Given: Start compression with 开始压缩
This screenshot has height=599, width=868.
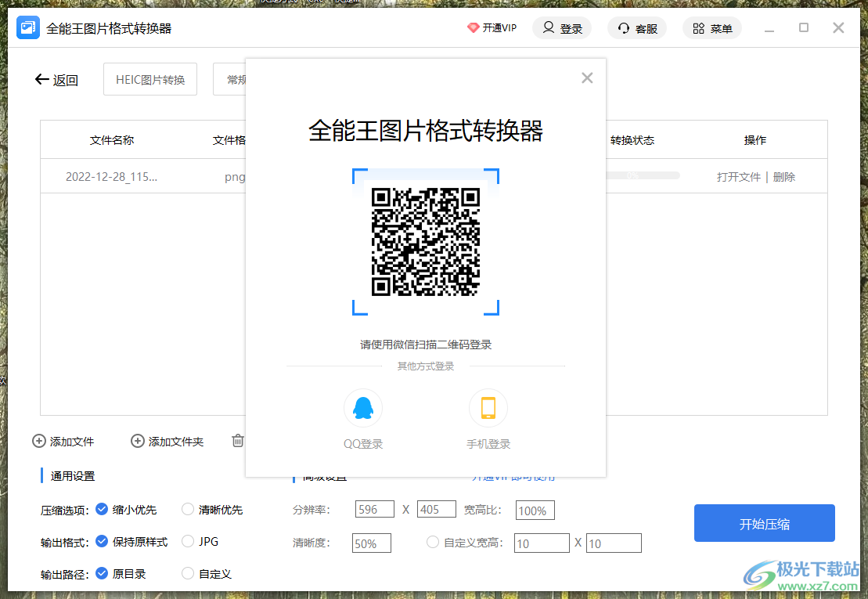Looking at the screenshot, I should [765, 523].
